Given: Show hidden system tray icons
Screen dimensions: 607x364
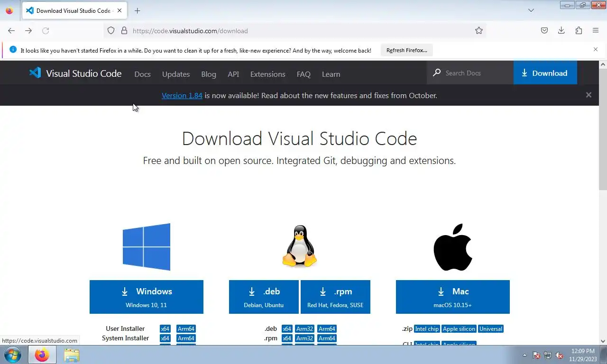Looking at the screenshot, I should [524, 355].
